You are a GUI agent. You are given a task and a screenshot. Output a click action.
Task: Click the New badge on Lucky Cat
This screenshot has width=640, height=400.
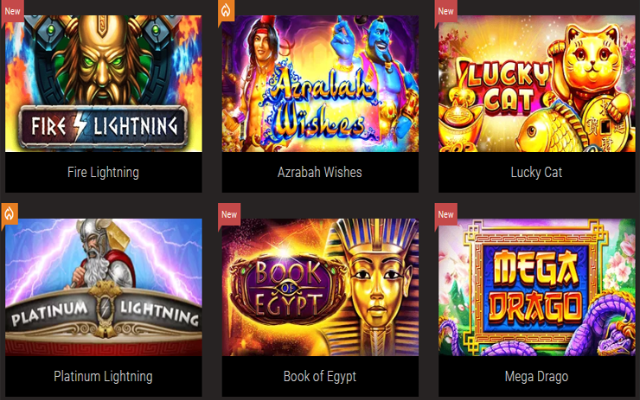coord(446,11)
